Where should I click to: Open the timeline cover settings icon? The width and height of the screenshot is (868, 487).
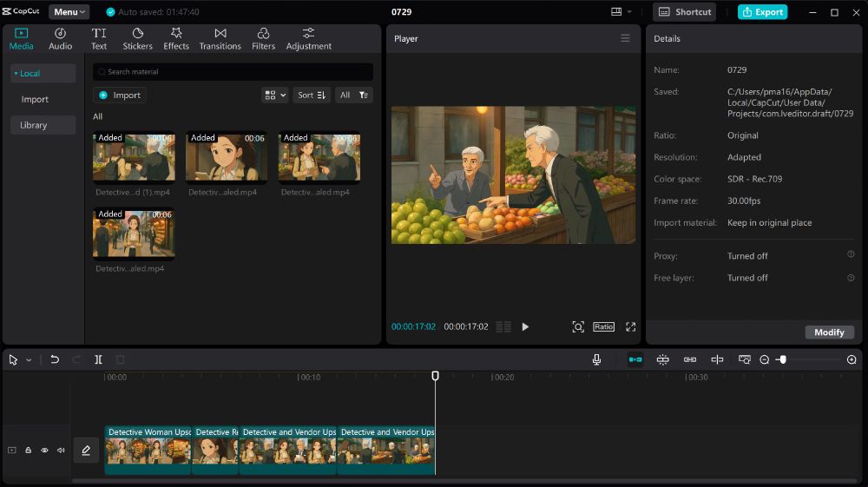pyautogui.click(x=745, y=359)
